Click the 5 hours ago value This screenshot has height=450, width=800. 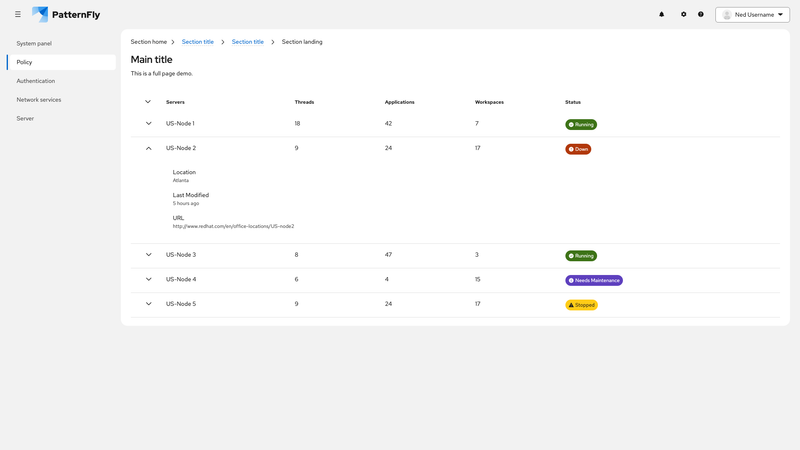tap(186, 203)
